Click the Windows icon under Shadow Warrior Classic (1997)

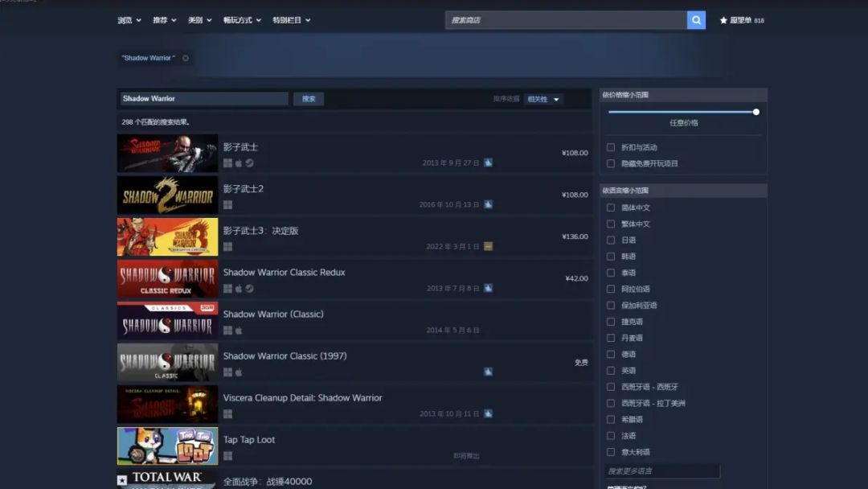click(x=227, y=372)
